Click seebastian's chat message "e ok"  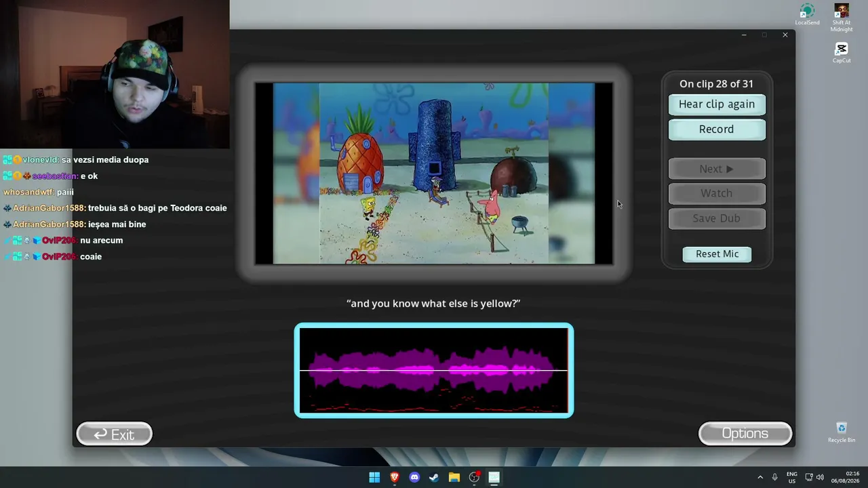click(50, 176)
